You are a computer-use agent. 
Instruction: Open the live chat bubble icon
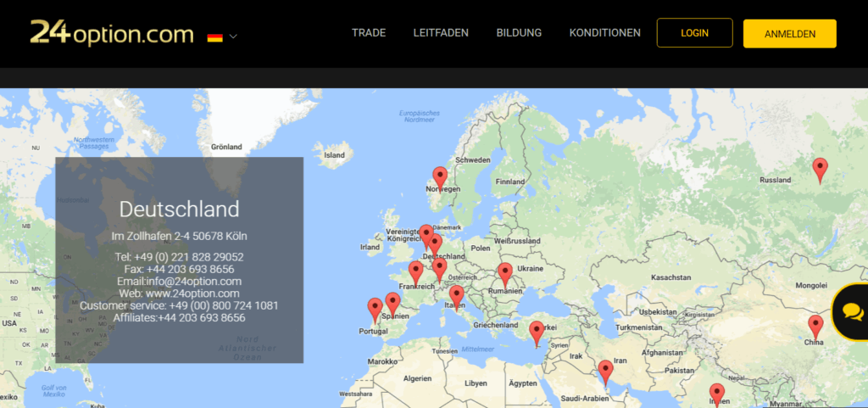(853, 311)
